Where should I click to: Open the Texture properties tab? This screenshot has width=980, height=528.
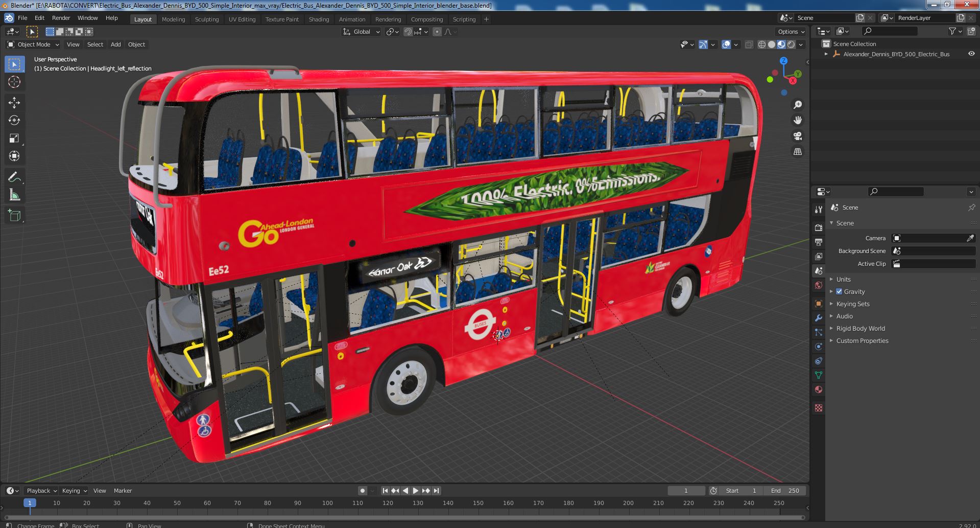tap(819, 407)
